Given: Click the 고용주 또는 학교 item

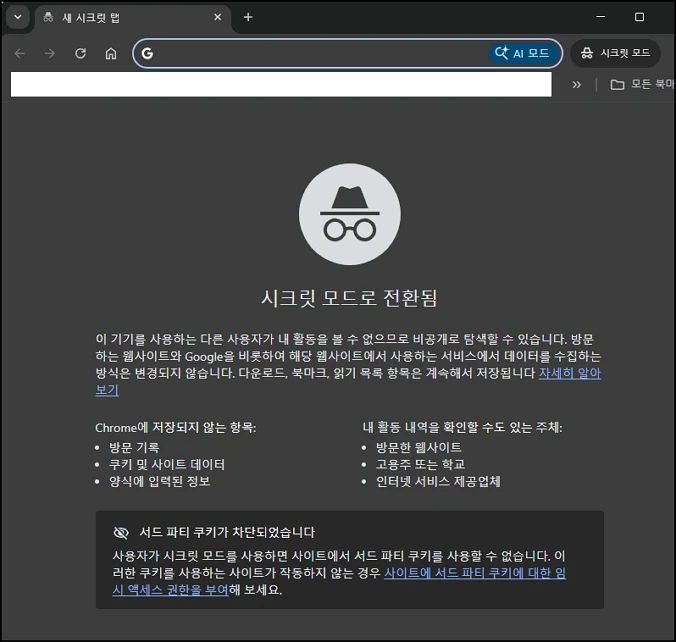Looking at the screenshot, I should tap(420, 464).
